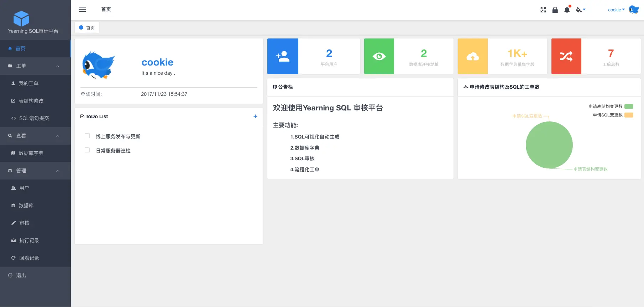Open 回滚记录 page
Viewport: 644px width, 307px height.
pos(35,258)
